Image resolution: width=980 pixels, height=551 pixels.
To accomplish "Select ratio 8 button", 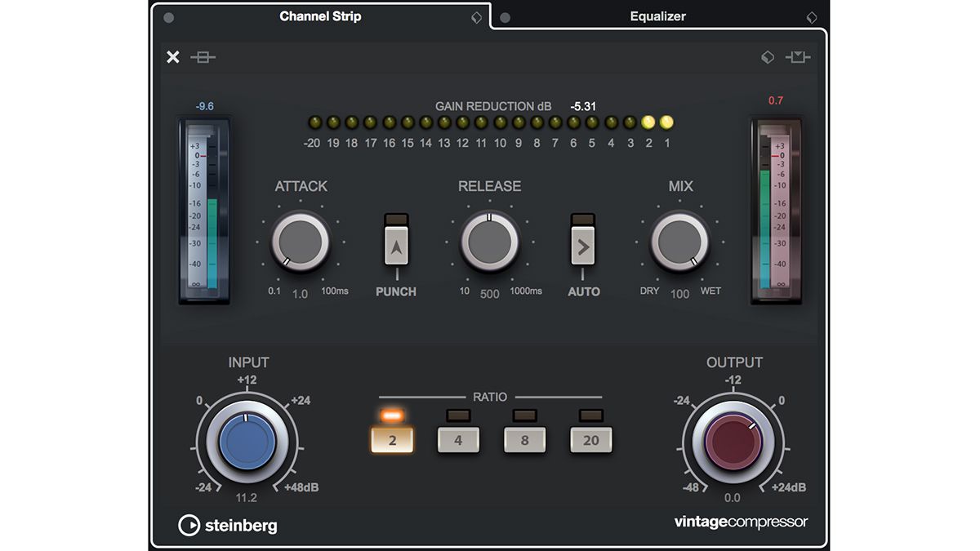I will click(524, 440).
